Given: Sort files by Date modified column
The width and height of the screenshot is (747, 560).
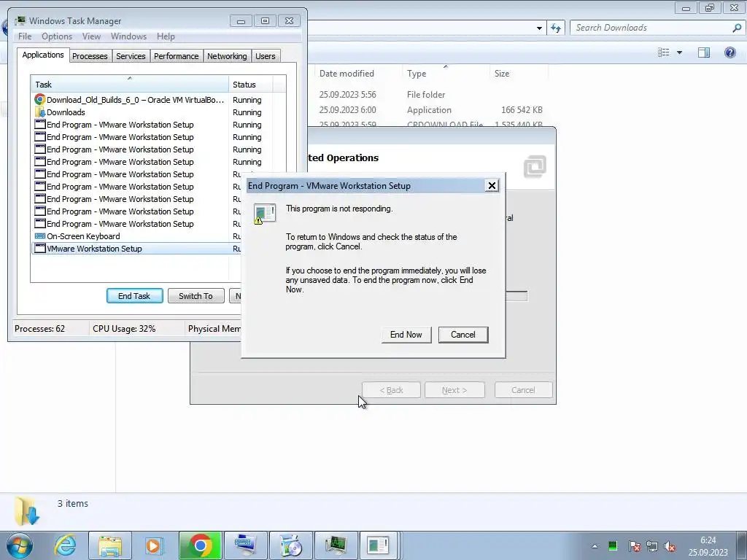Looking at the screenshot, I should (x=357, y=74).
